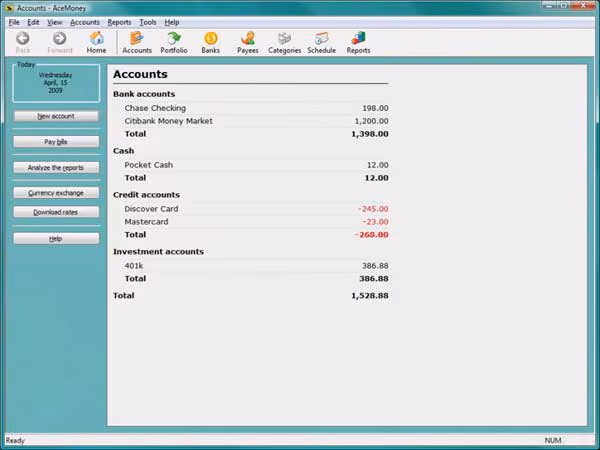Screen dimensions: 600x450
Task: Click the Credit accounts heading
Action: (146, 195)
